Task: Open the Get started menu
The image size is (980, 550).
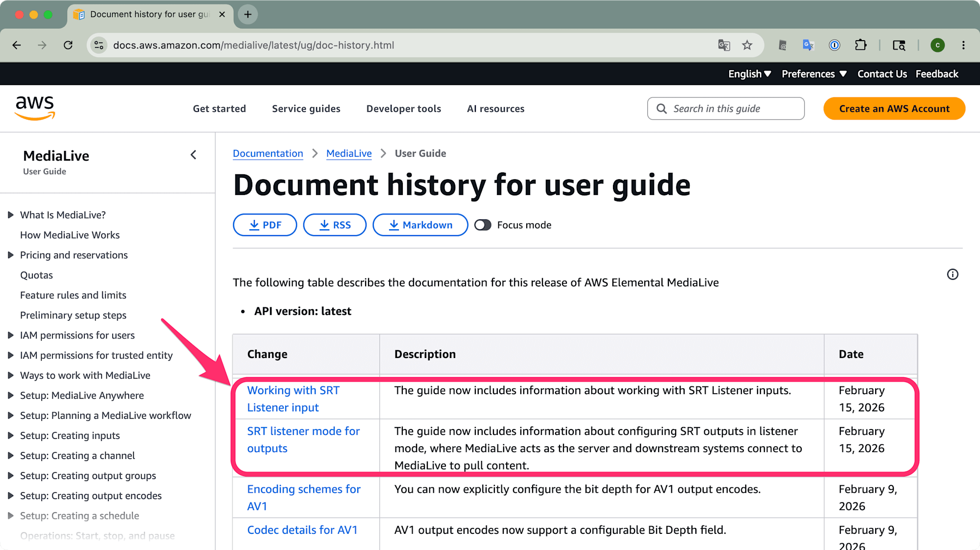Action: [x=220, y=109]
